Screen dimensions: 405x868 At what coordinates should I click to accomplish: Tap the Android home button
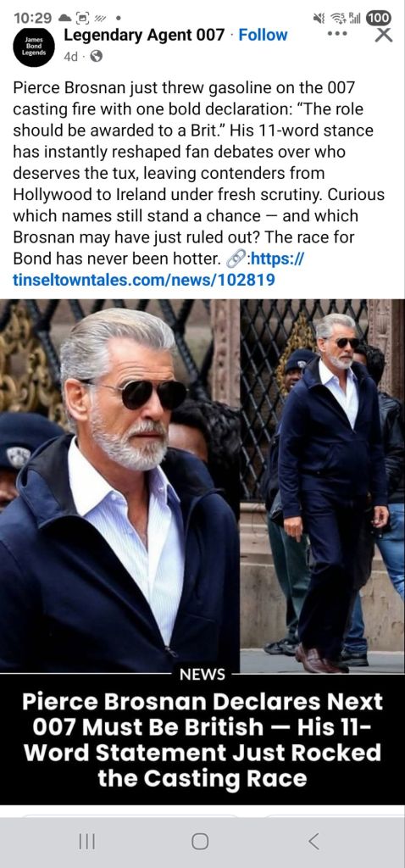click(200, 842)
